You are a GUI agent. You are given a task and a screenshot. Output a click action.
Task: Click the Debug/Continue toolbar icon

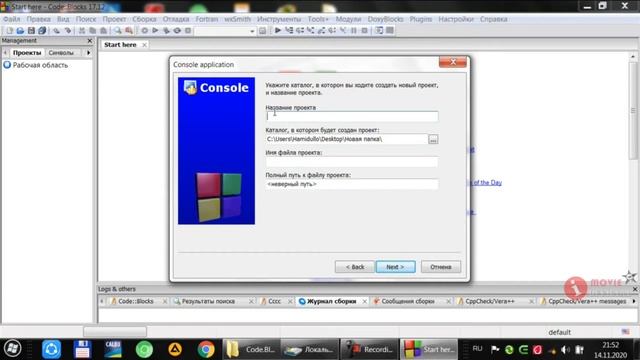pos(278,31)
